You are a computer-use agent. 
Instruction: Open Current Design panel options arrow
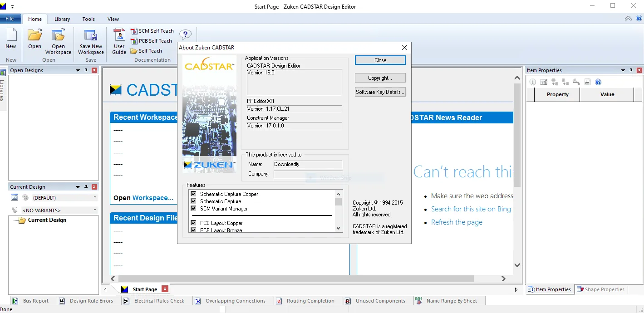[78, 187]
